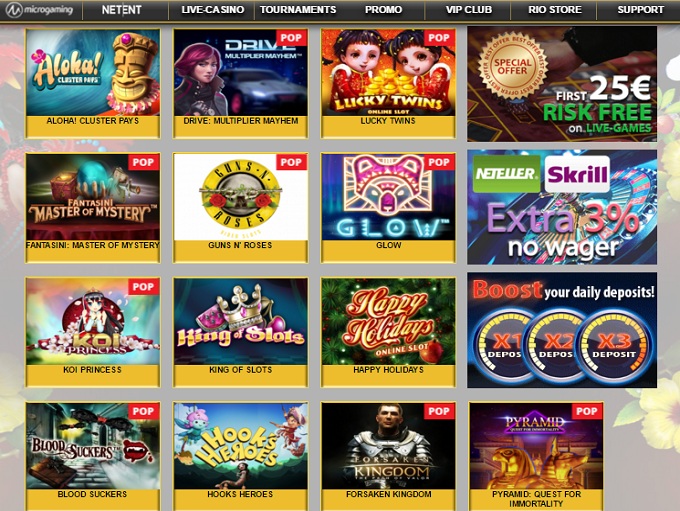Visit the VIP CLUB page

coord(469,10)
